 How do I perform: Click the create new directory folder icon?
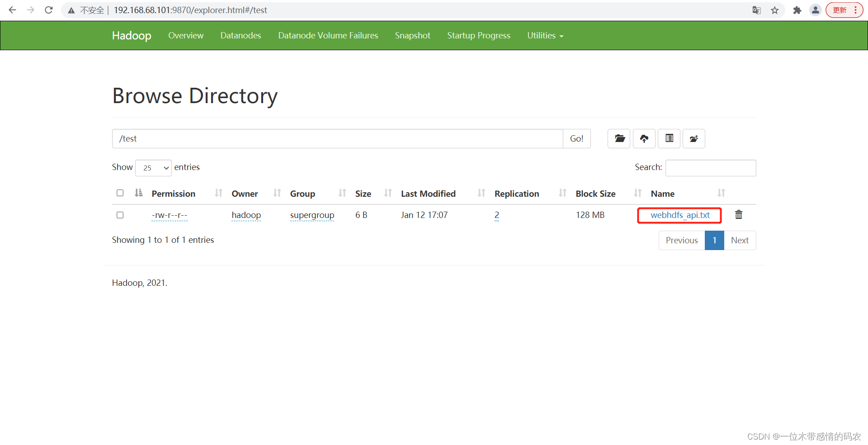click(619, 138)
